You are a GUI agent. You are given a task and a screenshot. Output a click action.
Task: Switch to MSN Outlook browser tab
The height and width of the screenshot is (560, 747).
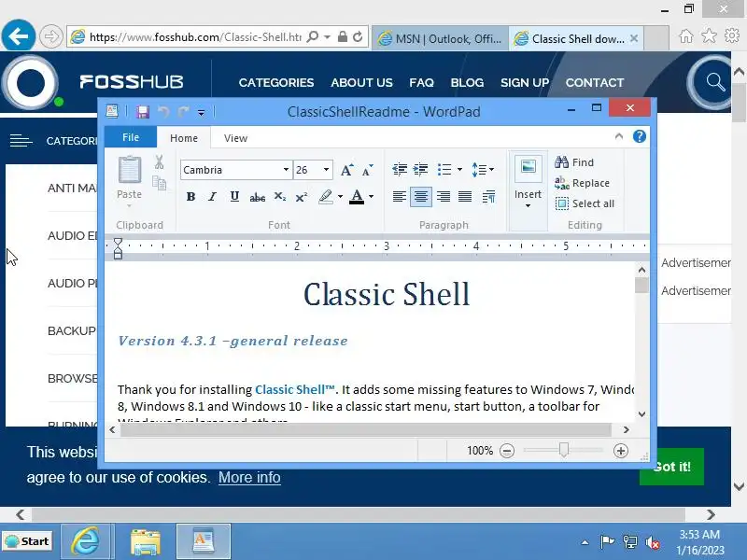[441, 38]
